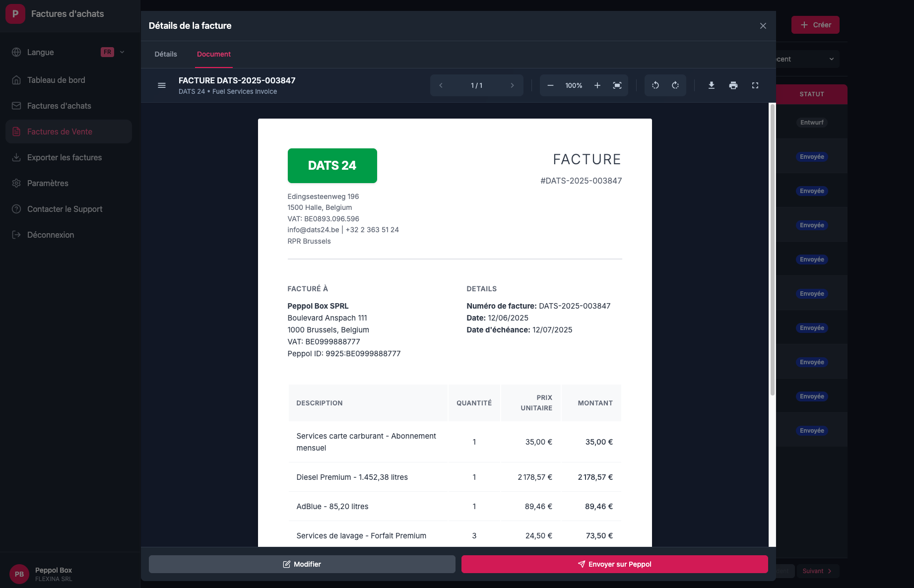Click Envoyer sur Peppol button
914x588 pixels.
click(615, 564)
